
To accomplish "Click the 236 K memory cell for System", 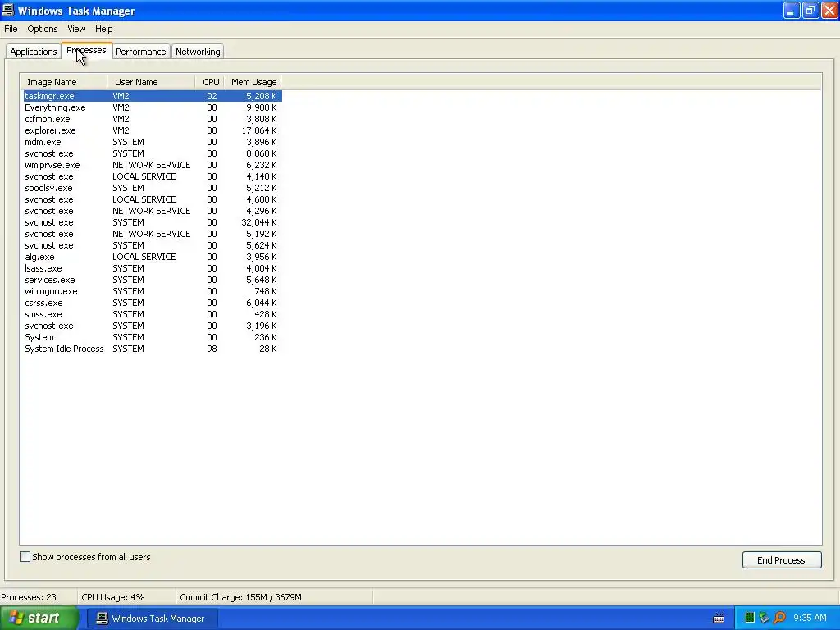I will 266,337.
